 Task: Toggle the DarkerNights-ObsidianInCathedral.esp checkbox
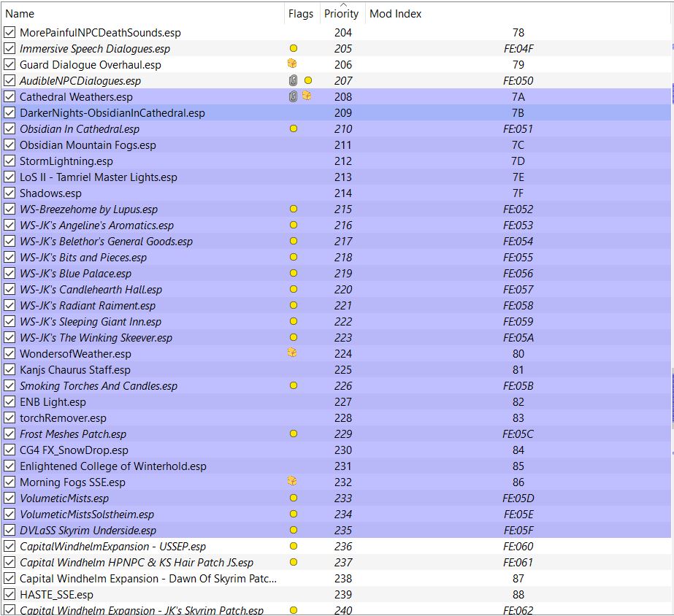point(9,112)
